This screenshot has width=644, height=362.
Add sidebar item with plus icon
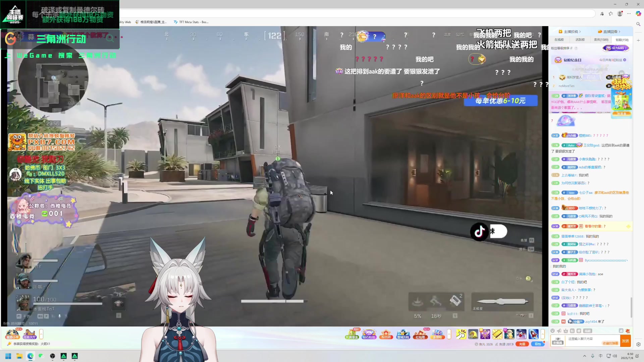pos(638,40)
